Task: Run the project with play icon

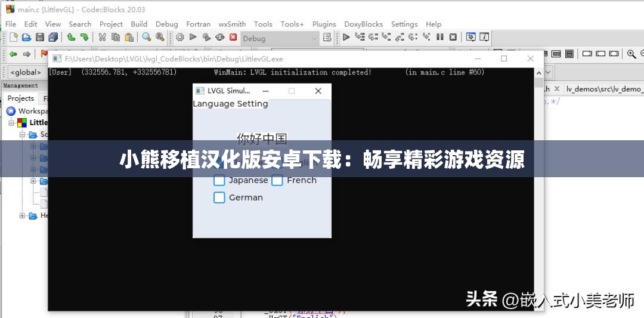Action: point(193,38)
